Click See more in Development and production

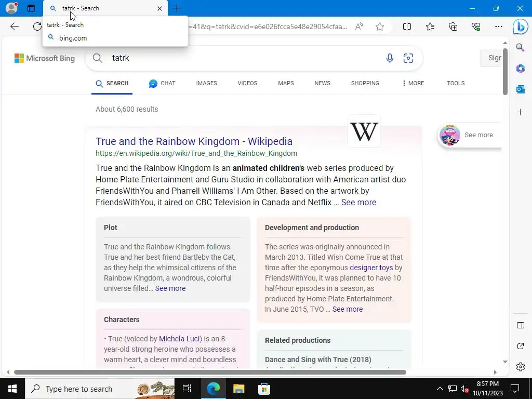(x=348, y=309)
